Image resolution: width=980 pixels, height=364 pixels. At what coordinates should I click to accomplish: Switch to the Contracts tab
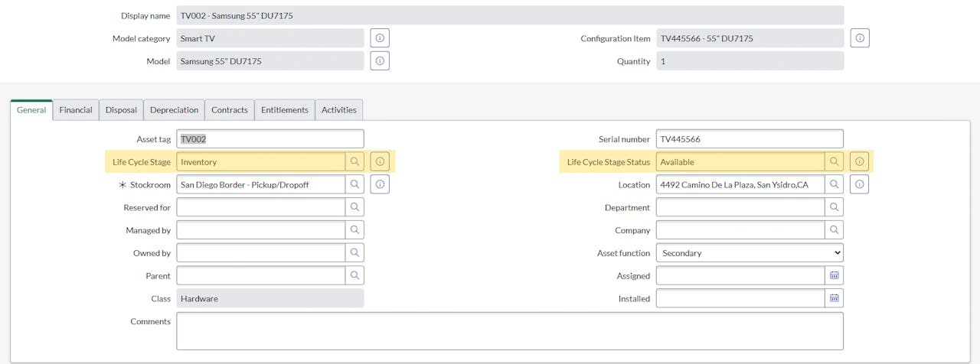click(x=230, y=110)
